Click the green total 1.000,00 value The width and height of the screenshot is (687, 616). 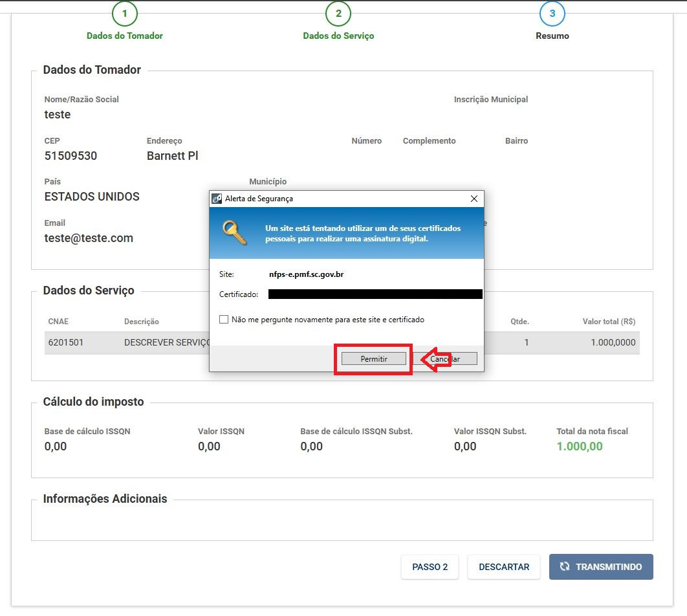(x=579, y=446)
